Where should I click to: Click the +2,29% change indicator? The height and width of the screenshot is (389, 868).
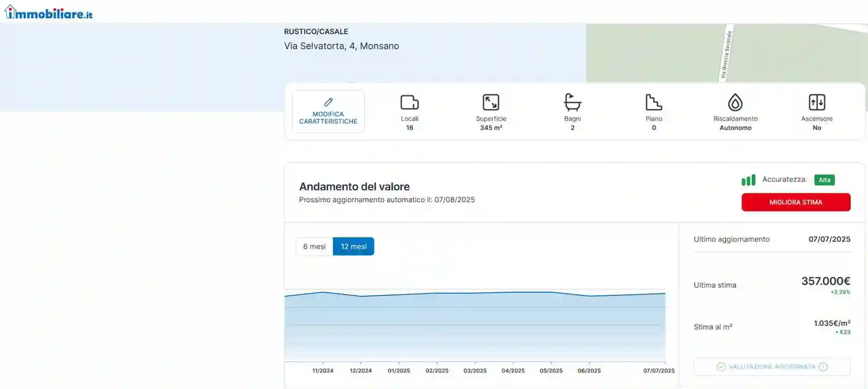pos(841,292)
